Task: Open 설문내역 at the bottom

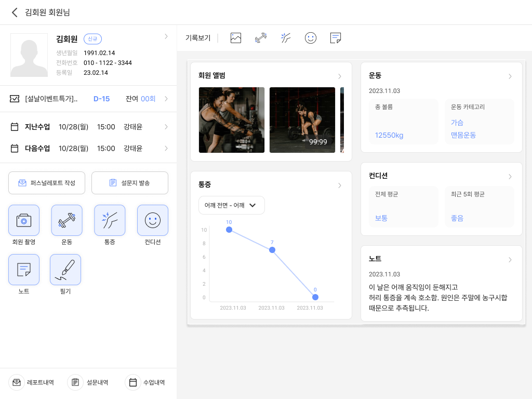Action: point(88,382)
